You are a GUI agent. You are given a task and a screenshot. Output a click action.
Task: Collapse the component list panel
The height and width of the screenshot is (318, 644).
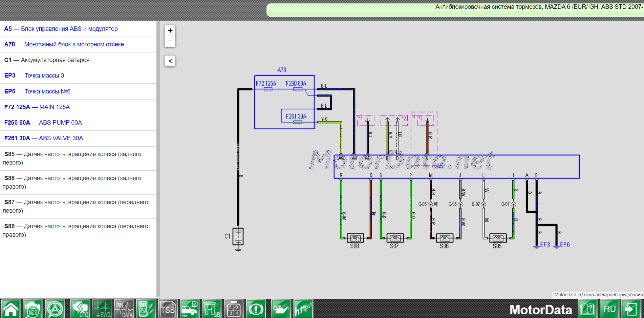pyautogui.click(x=170, y=61)
